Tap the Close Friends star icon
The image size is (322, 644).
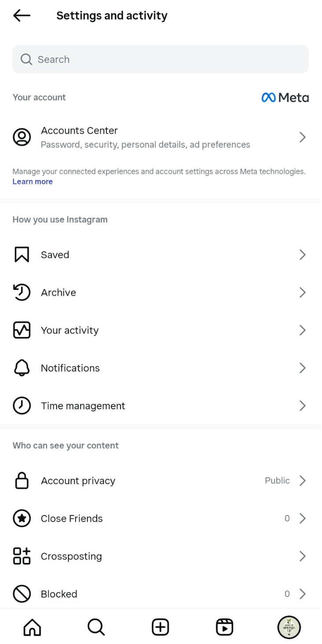pyautogui.click(x=22, y=518)
